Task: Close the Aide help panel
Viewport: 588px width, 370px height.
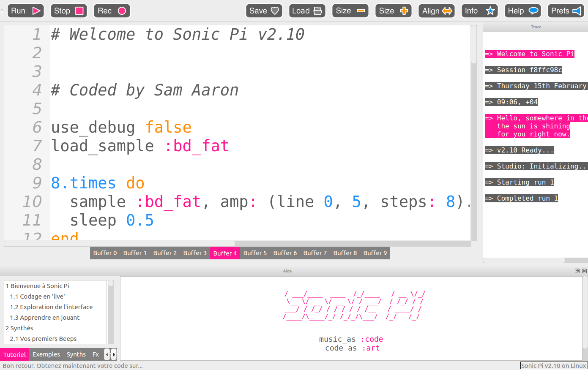Action: pyautogui.click(x=584, y=271)
